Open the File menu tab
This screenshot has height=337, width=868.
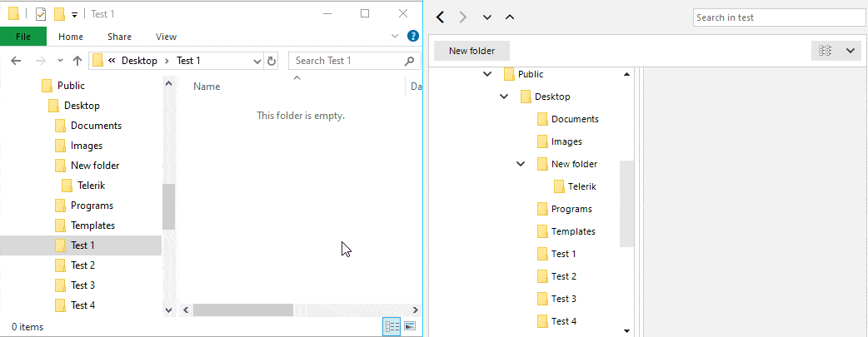tap(23, 37)
